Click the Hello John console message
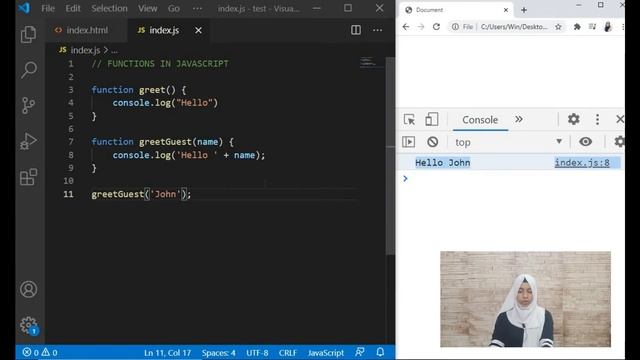 [x=442, y=162]
